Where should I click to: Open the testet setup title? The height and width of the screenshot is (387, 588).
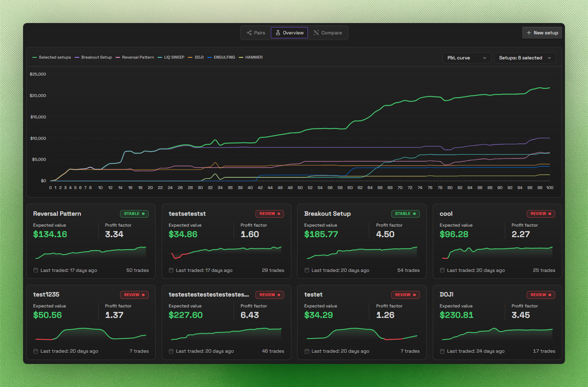point(313,294)
